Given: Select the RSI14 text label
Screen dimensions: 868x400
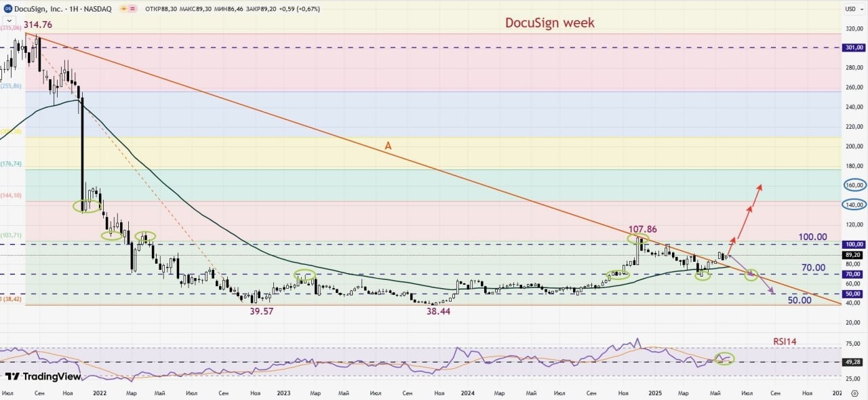Looking at the screenshot, I should point(785,342).
